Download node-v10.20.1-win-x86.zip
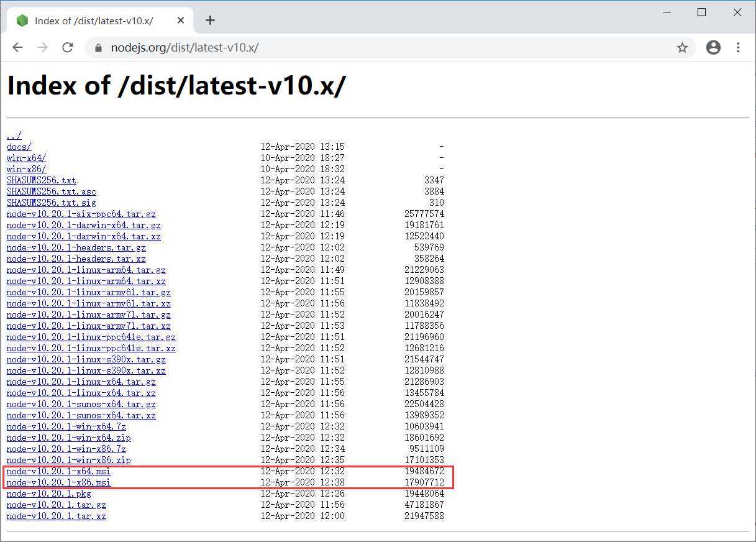The image size is (756, 542). click(x=69, y=460)
